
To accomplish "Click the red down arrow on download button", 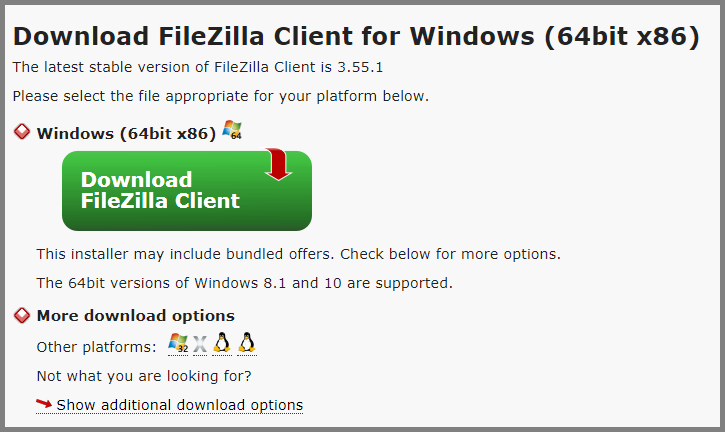I will click(278, 164).
